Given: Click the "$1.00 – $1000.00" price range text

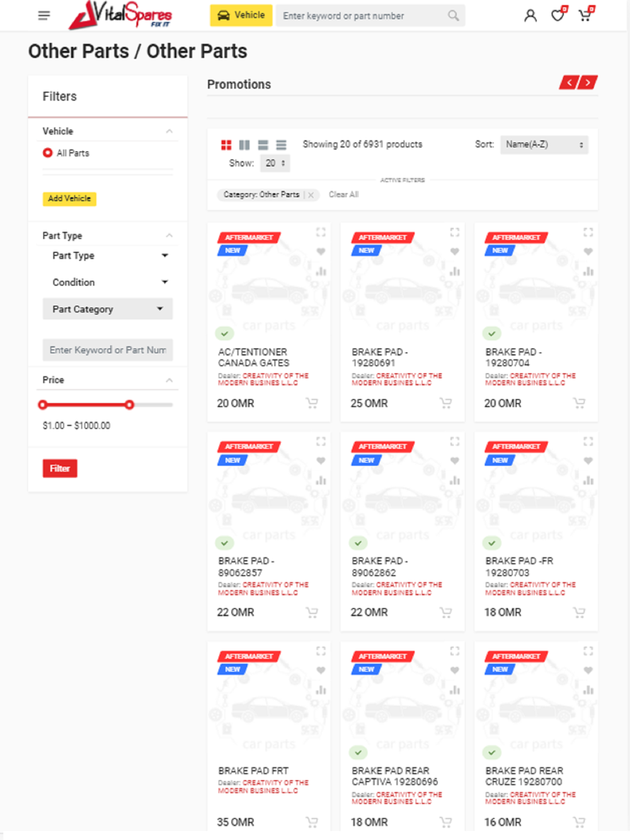Looking at the screenshot, I should 76,426.
